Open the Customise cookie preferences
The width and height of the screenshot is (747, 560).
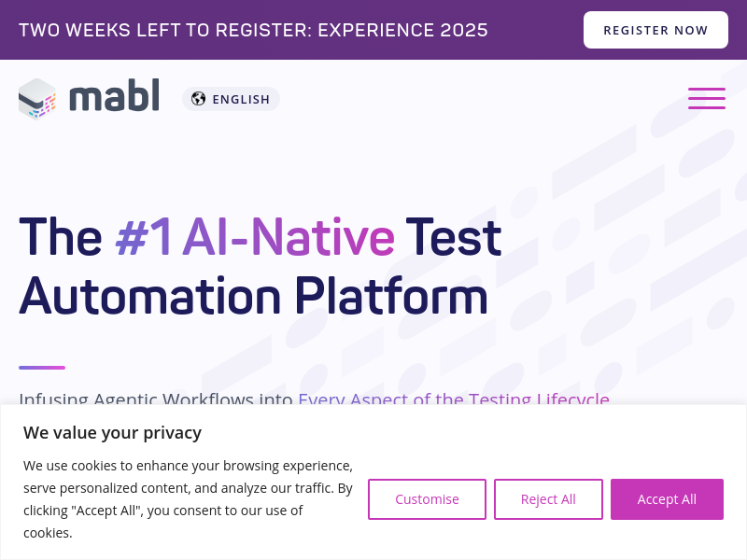(427, 499)
